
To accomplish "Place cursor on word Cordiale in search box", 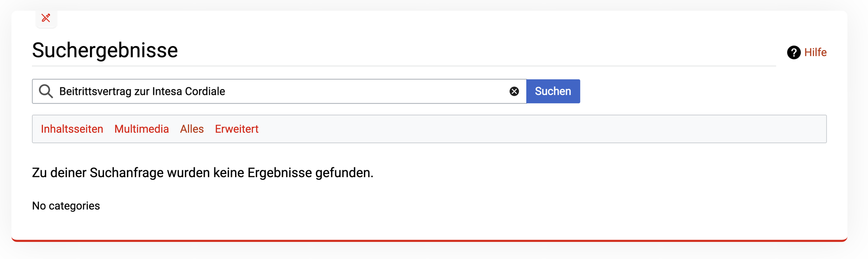I will coord(205,91).
